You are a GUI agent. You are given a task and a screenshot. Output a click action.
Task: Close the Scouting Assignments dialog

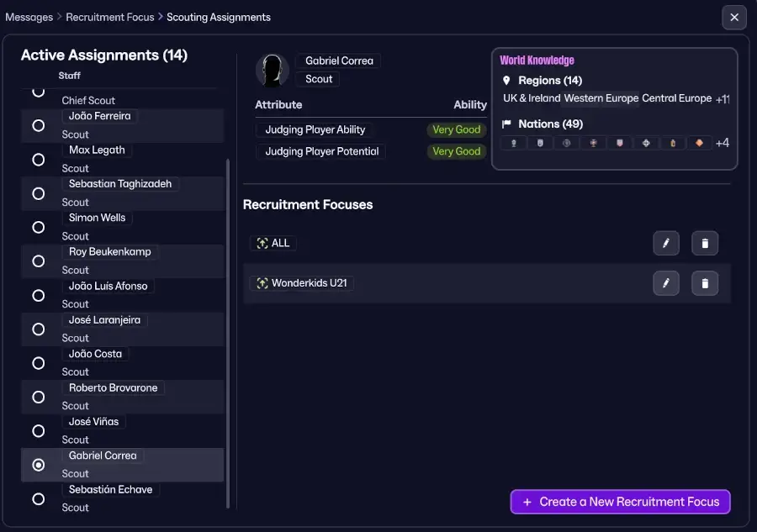pos(734,18)
